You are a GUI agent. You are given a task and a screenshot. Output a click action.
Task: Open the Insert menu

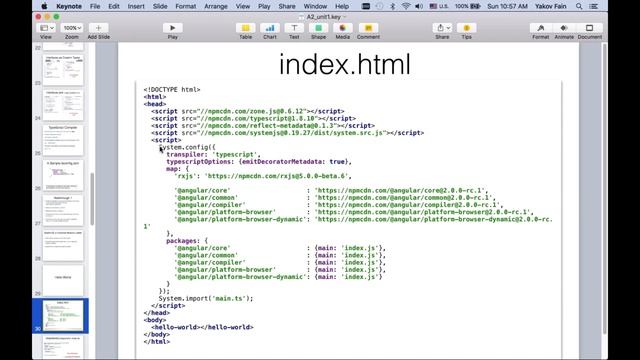136,6
